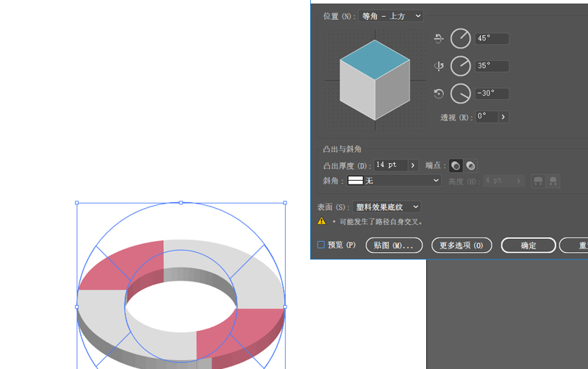Click the top-right bounding box handle
This screenshot has height=369, width=588.
point(285,202)
